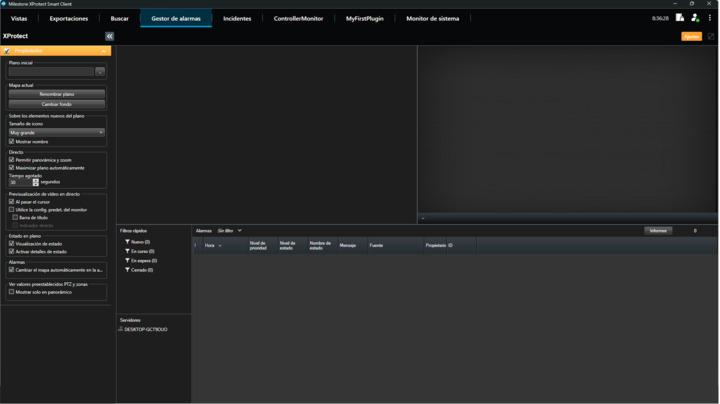Enable Mostrar sólo en panorámico

click(x=12, y=292)
